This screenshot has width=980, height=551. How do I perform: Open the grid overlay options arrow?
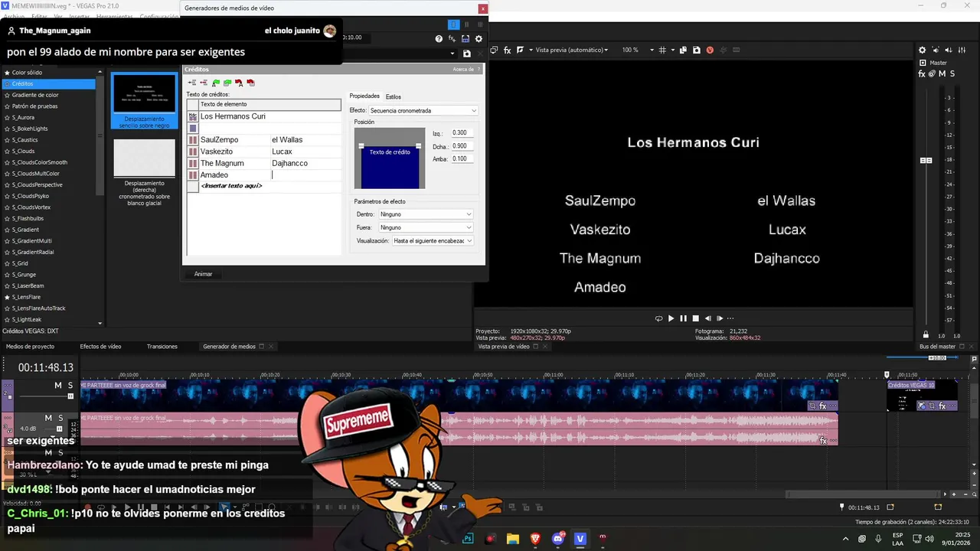pos(672,50)
